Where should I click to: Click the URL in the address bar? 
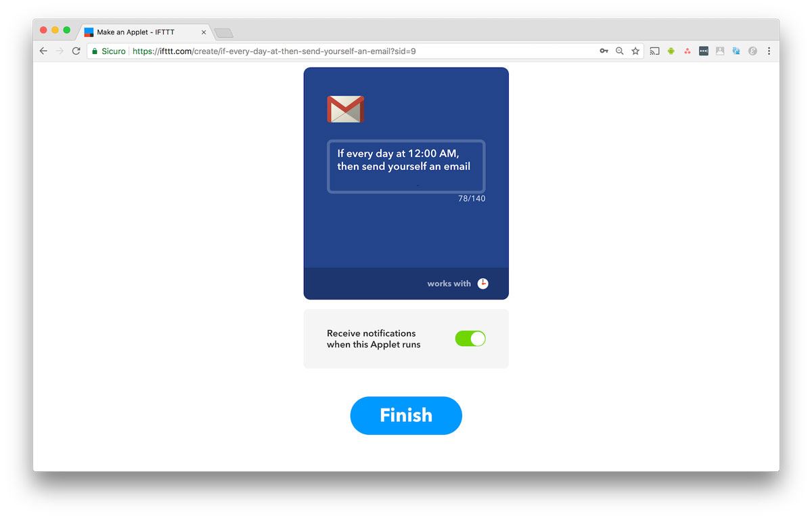click(274, 51)
